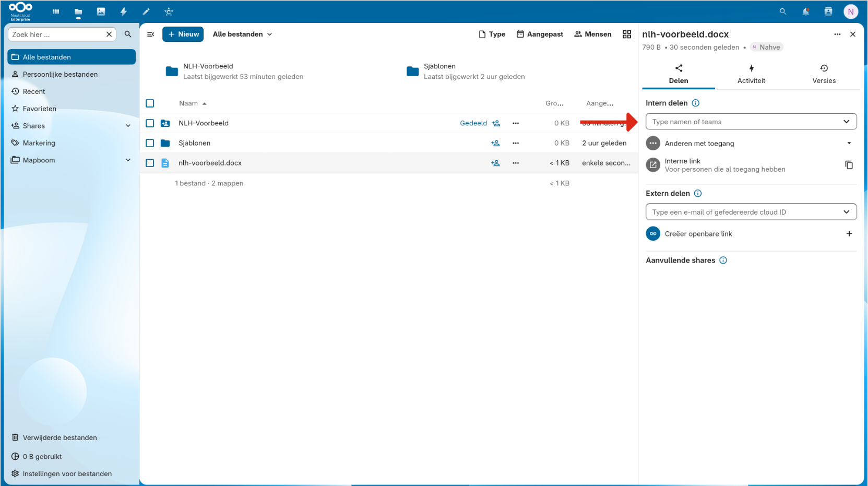Viewport: 868px width, 486px height.
Task: Select Persoonlijke bestanden in sidebar
Action: (72, 74)
